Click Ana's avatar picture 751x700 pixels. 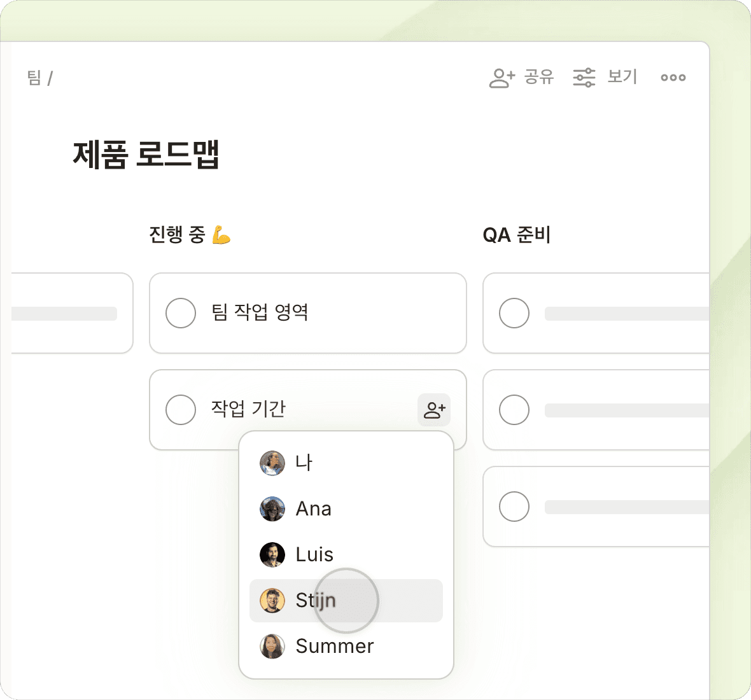pos(272,509)
